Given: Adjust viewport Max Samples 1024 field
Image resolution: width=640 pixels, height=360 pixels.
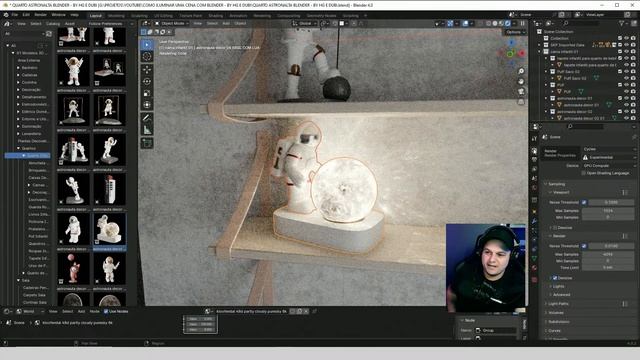Looking at the screenshot, I should [x=609, y=211].
